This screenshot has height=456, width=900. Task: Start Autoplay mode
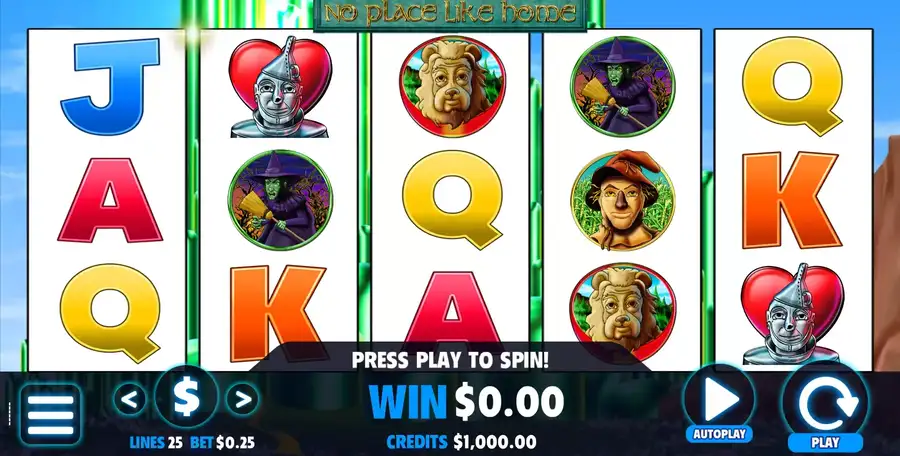pyautogui.click(x=719, y=404)
